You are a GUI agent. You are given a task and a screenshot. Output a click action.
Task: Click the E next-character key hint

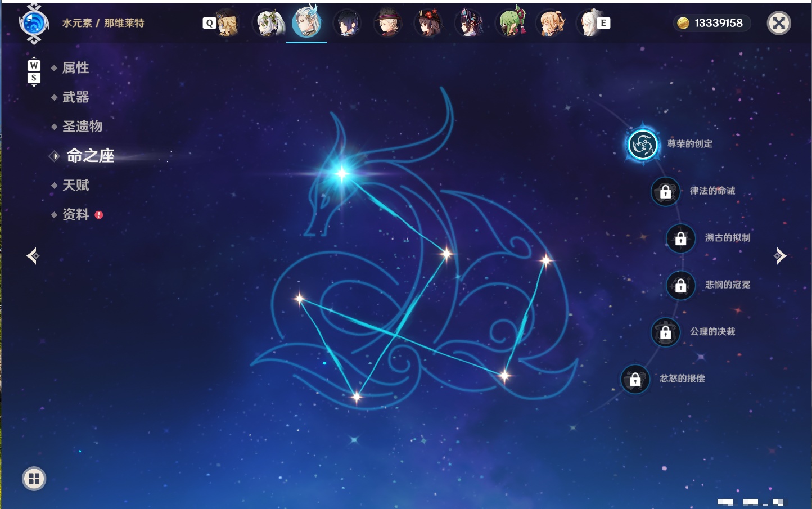[x=603, y=23]
